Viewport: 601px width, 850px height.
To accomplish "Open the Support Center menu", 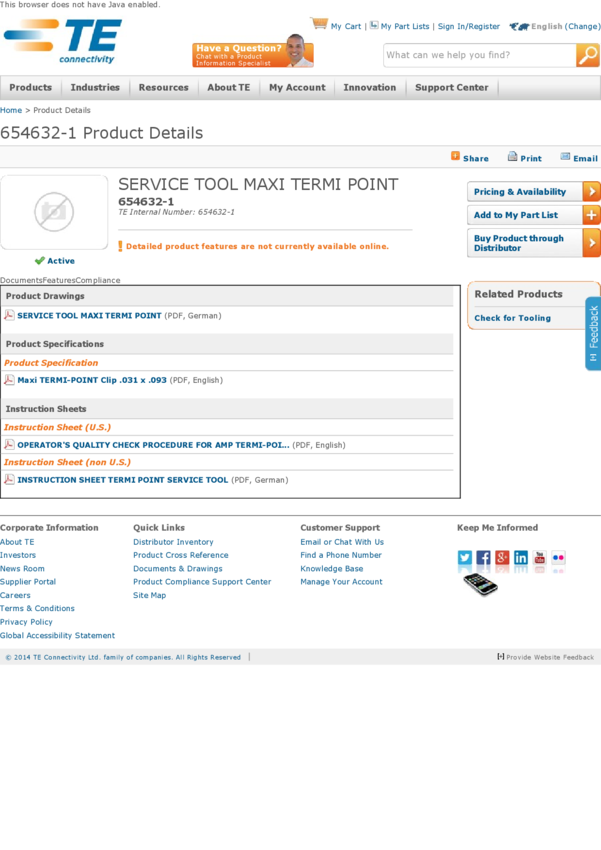I will (452, 88).
